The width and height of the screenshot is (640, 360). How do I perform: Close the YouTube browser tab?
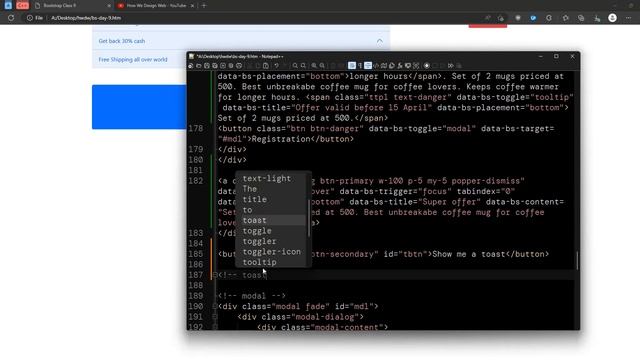tap(192, 6)
